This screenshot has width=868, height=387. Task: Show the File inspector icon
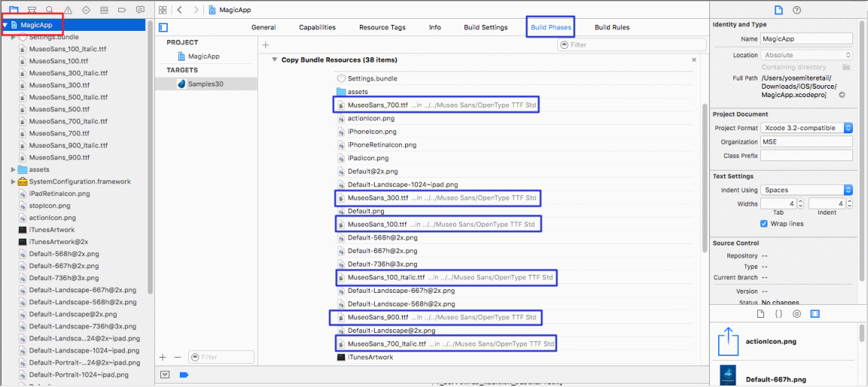[778, 10]
